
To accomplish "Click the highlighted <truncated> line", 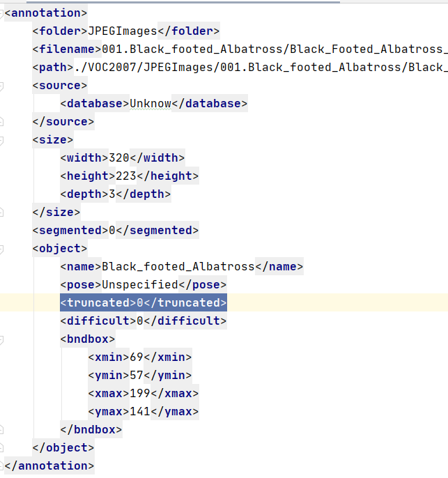I will [144, 302].
